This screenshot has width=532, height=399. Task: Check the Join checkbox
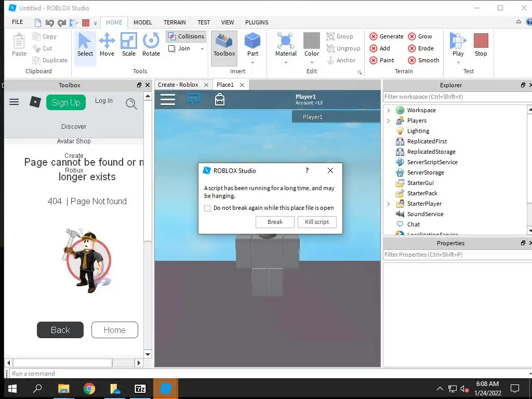pyautogui.click(x=171, y=48)
